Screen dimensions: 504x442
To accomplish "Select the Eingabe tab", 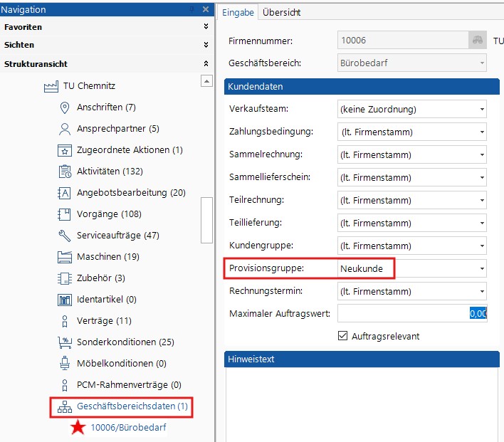I will [238, 13].
